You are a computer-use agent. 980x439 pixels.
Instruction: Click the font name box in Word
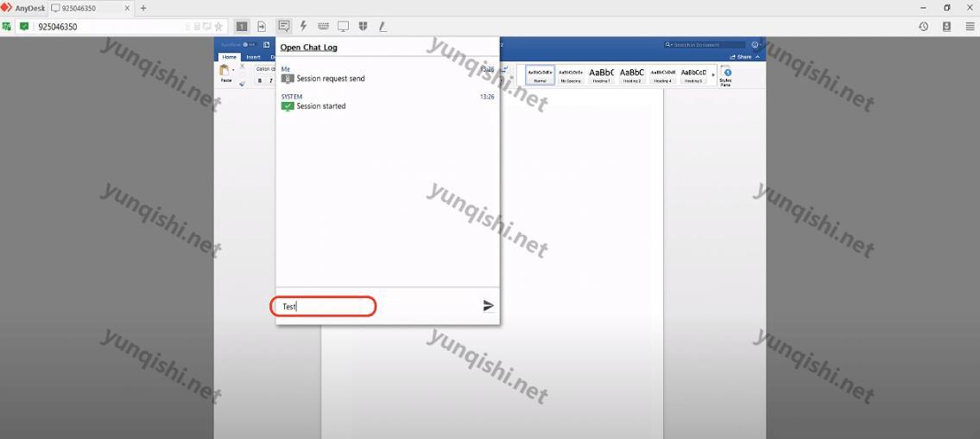(266, 69)
